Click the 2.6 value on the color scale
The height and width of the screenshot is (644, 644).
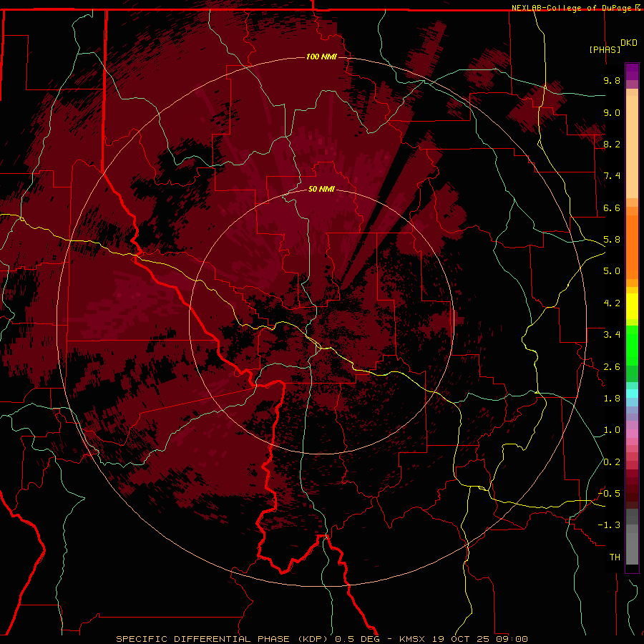(612, 367)
